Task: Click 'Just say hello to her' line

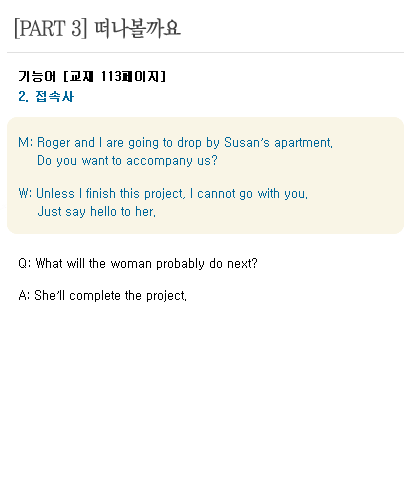Action: pyautogui.click(x=97, y=212)
